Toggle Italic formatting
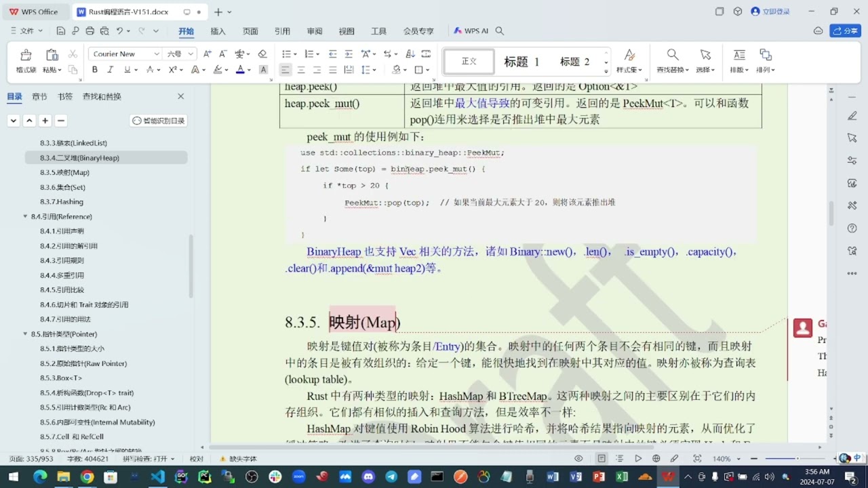 111,70
